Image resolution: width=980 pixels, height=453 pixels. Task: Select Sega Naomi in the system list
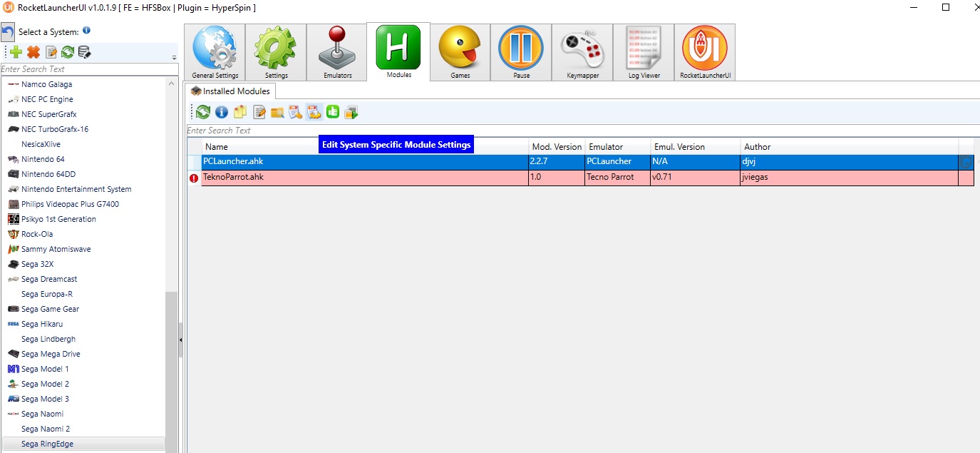tap(42, 414)
